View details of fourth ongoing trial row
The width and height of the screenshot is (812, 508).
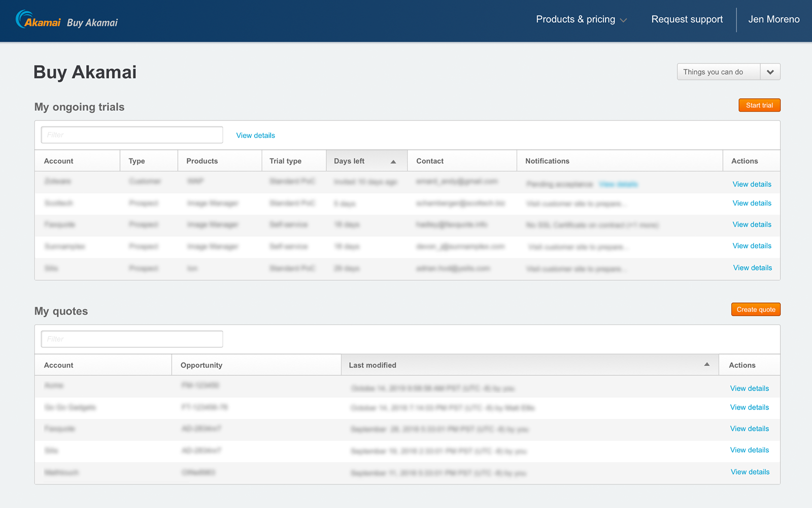coord(752,245)
